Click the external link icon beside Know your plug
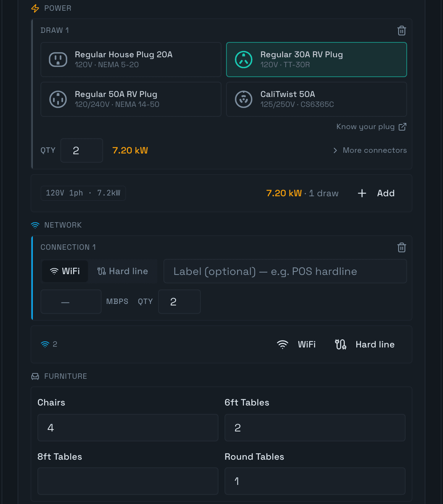 click(x=403, y=127)
